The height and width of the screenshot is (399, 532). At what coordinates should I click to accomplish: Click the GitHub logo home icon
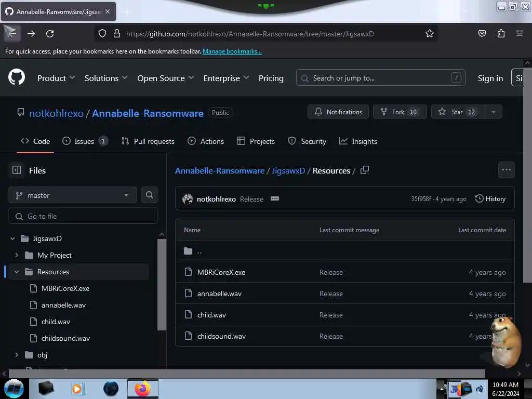(16, 77)
